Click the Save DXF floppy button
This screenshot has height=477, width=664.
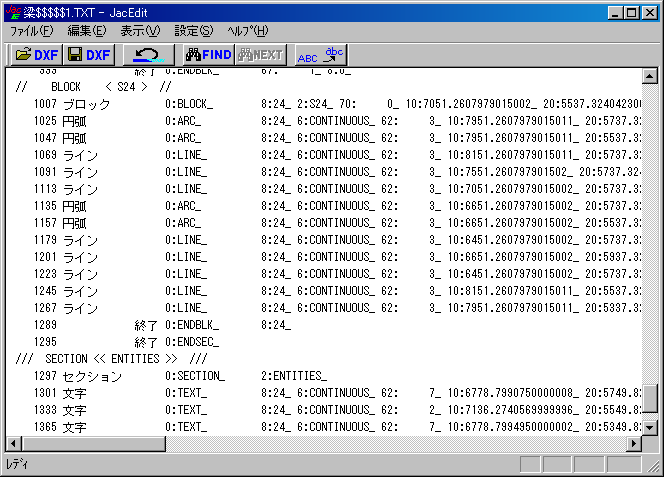(x=89, y=55)
